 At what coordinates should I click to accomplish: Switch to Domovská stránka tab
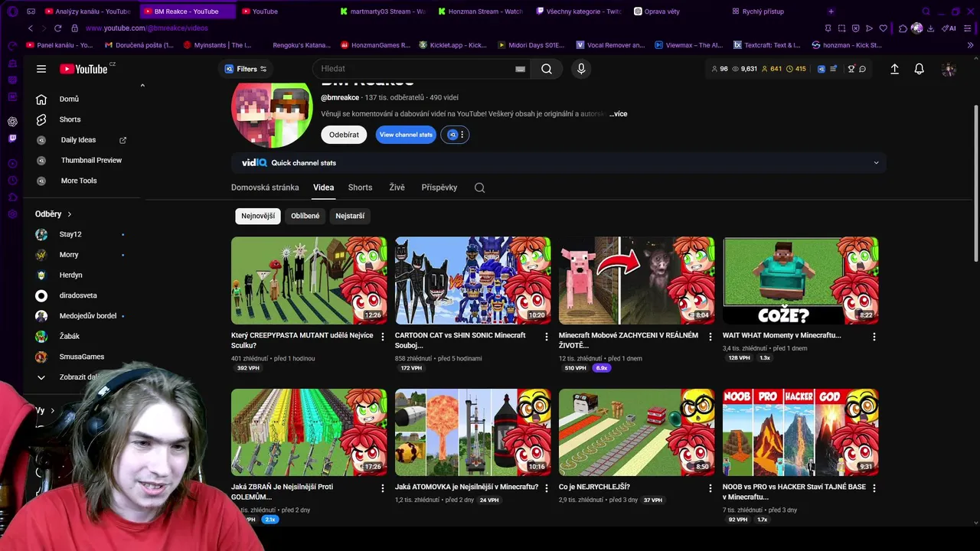click(265, 187)
